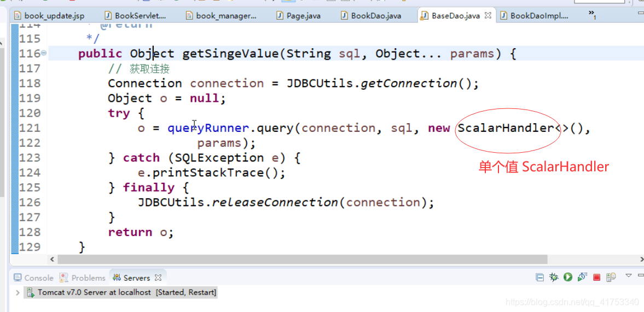Open the Page.java tab
644x312 pixels.
[x=299, y=16]
